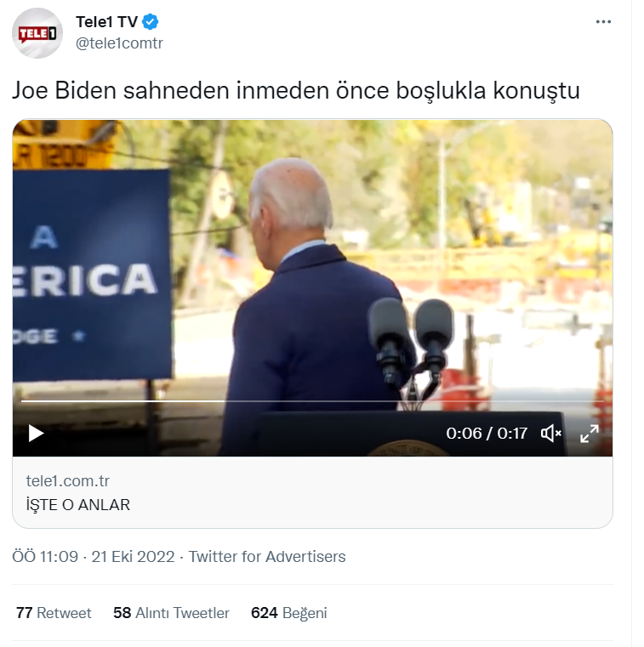View the 58 Alıntı Tweetler list
This screenshot has width=644, height=647.
pos(171,613)
